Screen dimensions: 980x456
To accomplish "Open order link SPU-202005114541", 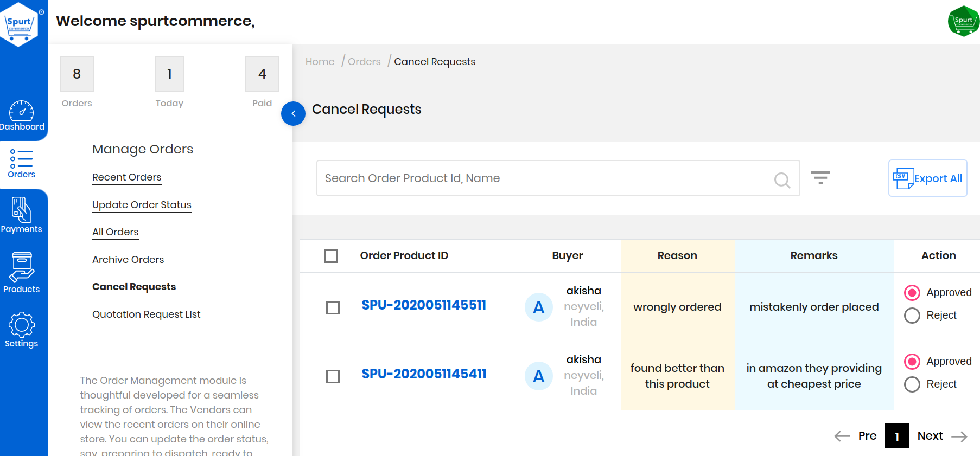I will (424, 374).
